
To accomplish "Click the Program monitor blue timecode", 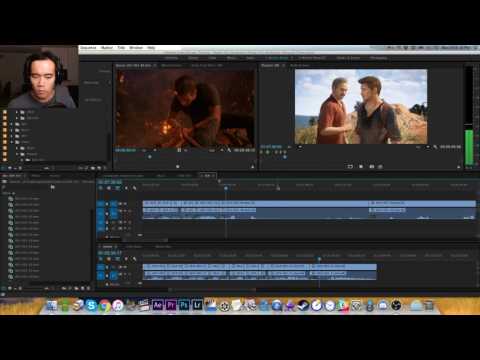I will (x=271, y=147).
